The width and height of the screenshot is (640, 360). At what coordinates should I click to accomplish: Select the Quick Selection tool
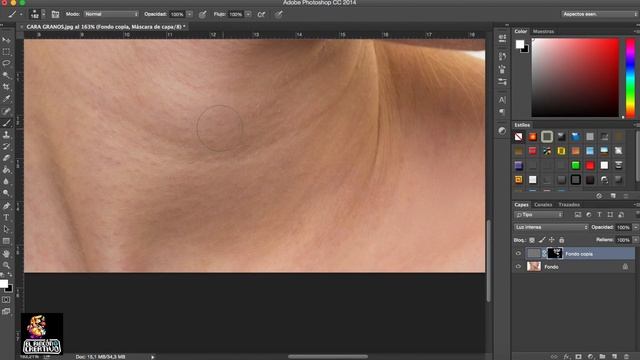pyautogui.click(x=6, y=75)
